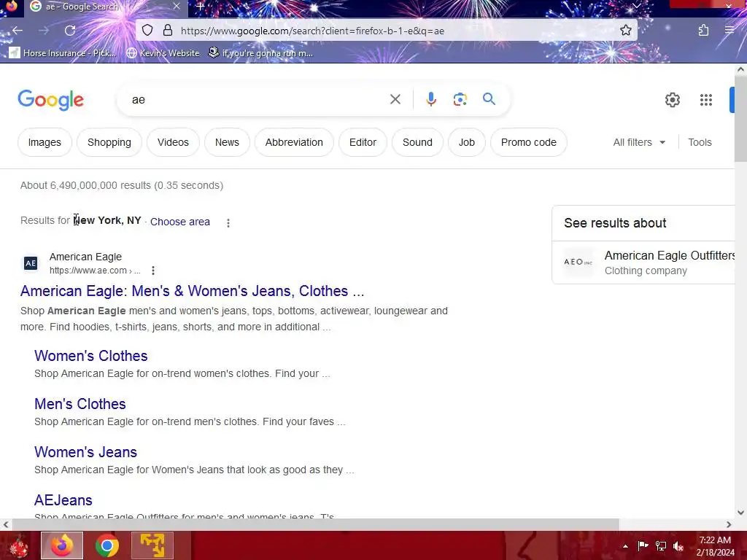Click the browser forward arrow
The width and height of the screenshot is (747, 560).
tap(44, 31)
